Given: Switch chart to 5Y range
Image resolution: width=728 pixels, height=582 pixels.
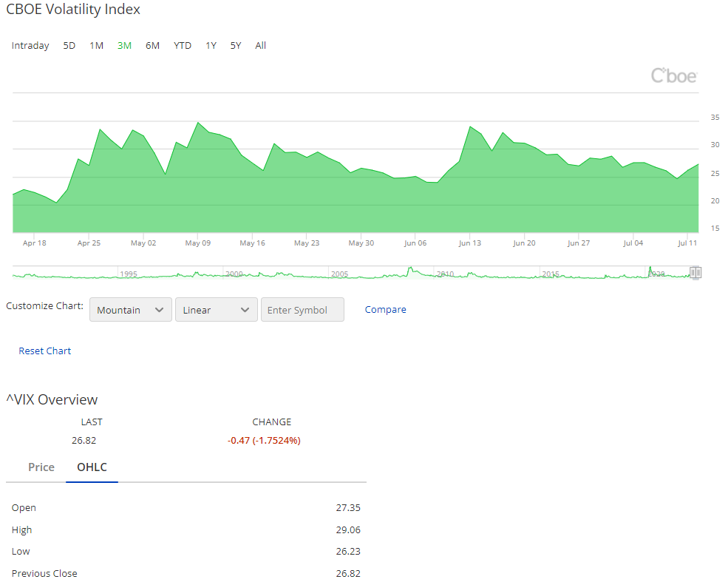Looking at the screenshot, I should click(x=236, y=46).
